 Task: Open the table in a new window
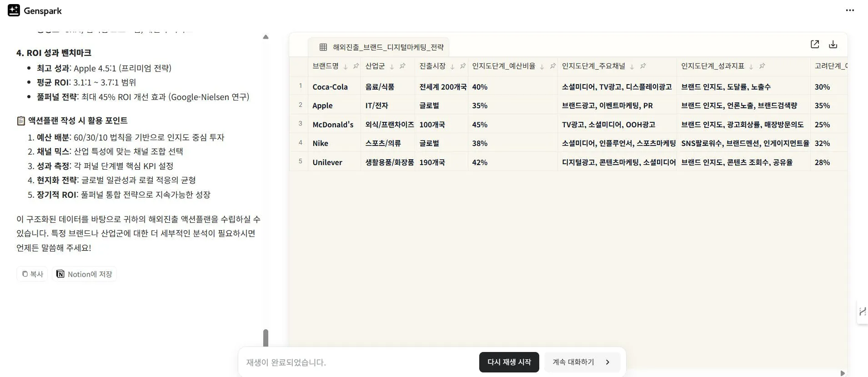pyautogui.click(x=815, y=44)
